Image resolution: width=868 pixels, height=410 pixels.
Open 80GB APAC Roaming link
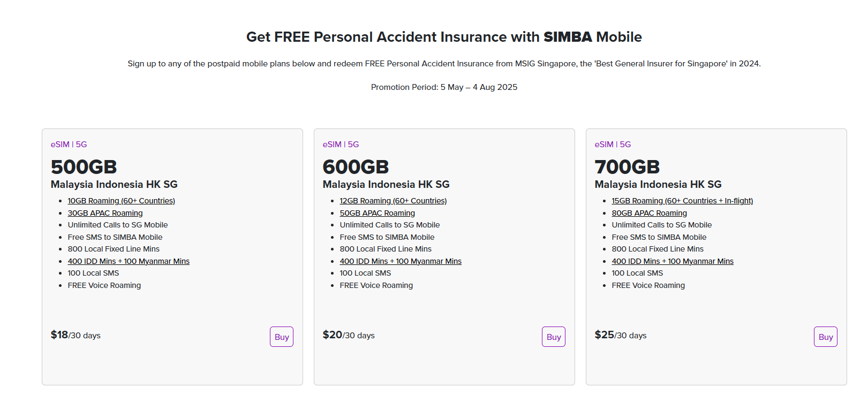(x=649, y=213)
